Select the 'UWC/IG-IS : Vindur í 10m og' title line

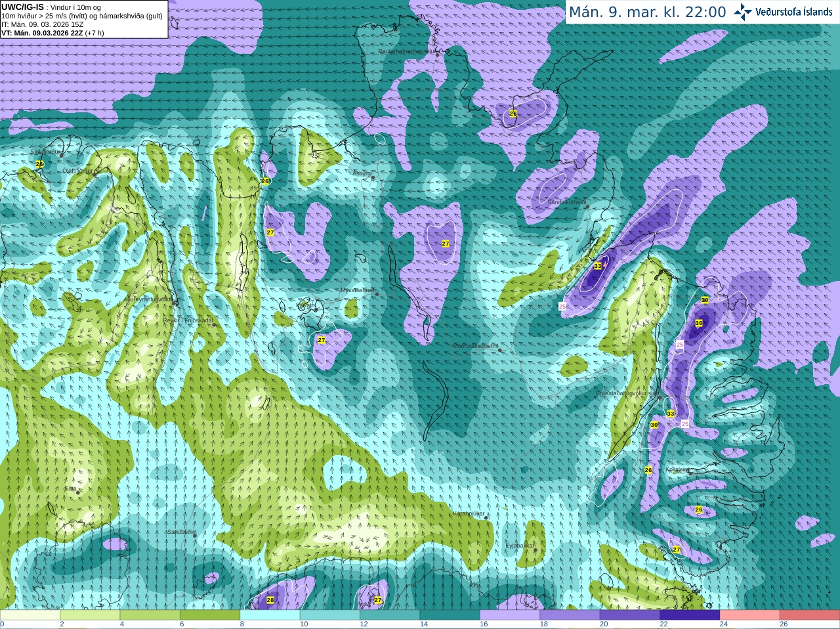tap(51, 7)
